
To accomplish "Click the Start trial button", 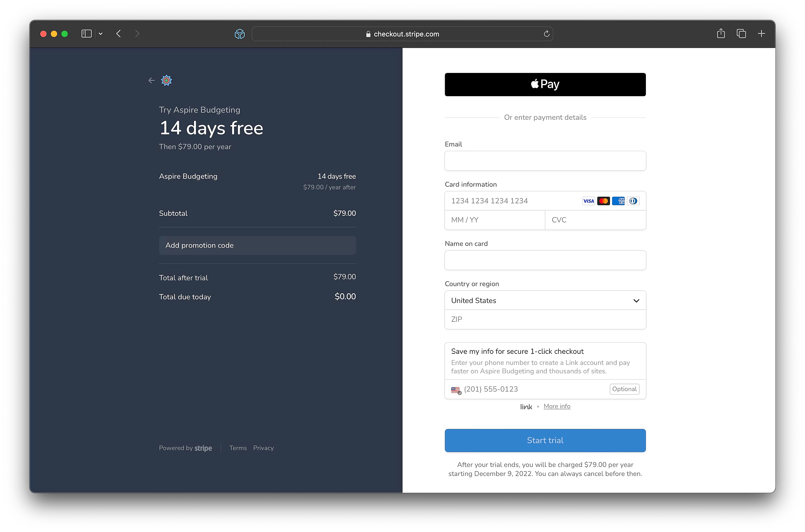I will (x=545, y=440).
